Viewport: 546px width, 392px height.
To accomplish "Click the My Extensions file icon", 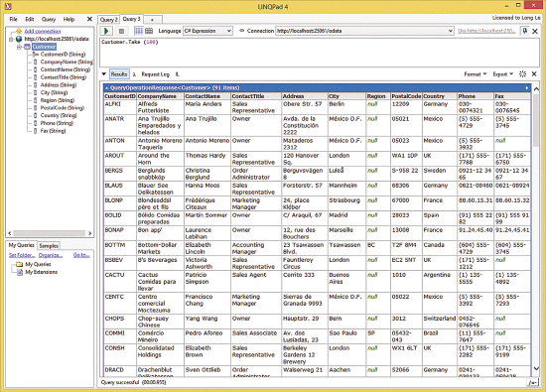I will (20, 272).
